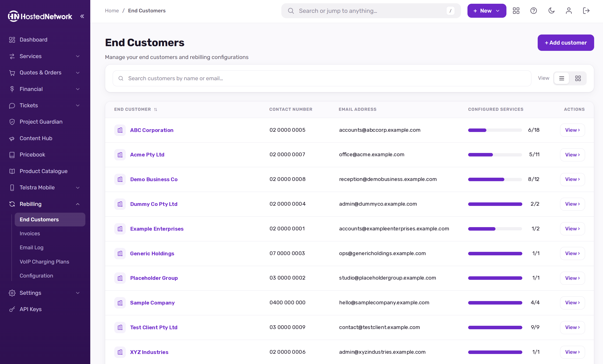Viewport: 603px width, 364px height.
Task: Focus the global search or jump field
Action: pyautogui.click(x=371, y=11)
